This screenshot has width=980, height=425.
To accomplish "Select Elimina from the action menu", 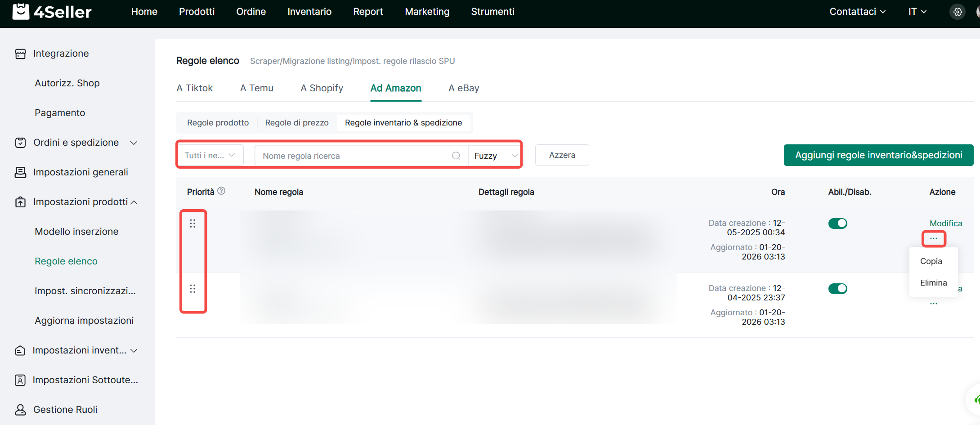I will click(933, 283).
